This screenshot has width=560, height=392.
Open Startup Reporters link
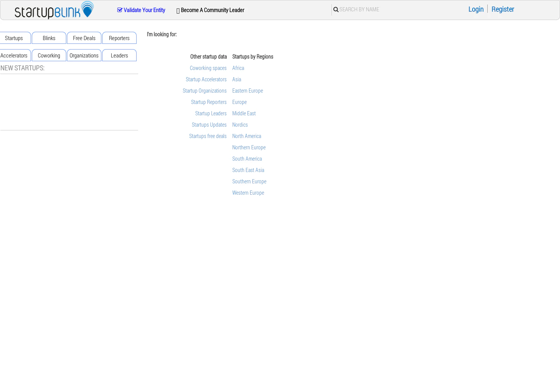click(209, 102)
